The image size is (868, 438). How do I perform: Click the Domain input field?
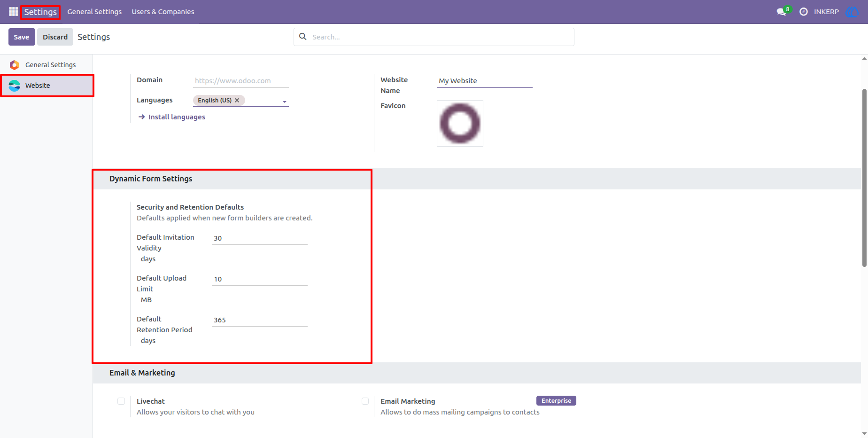pos(241,81)
